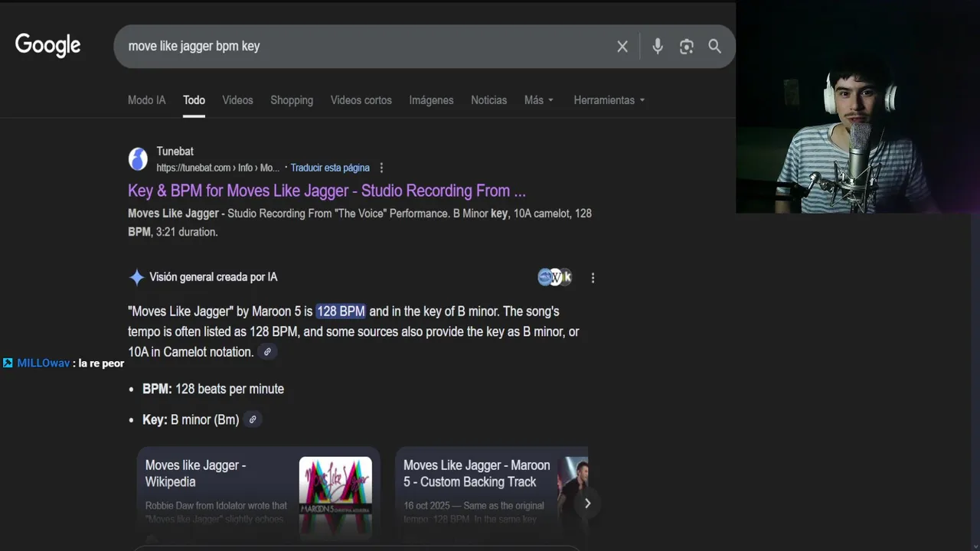
Task: Switch to Imágenes tab
Action: pos(431,100)
